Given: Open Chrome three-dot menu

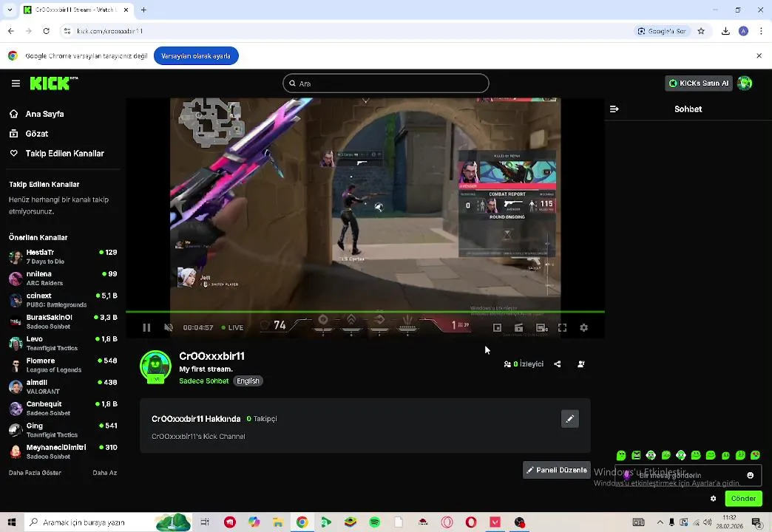Looking at the screenshot, I should (x=761, y=31).
